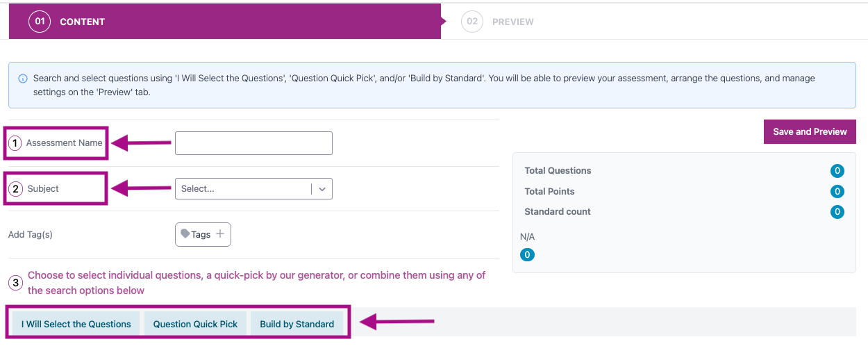Select the Question Quick Pick option
This screenshot has height=360, width=868.
[195, 324]
